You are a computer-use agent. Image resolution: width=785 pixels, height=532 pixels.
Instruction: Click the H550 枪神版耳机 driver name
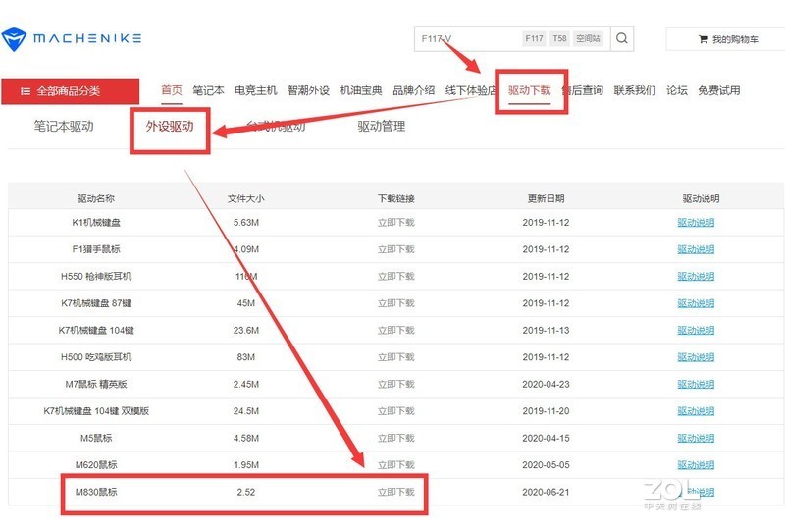pyautogui.click(x=96, y=277)
